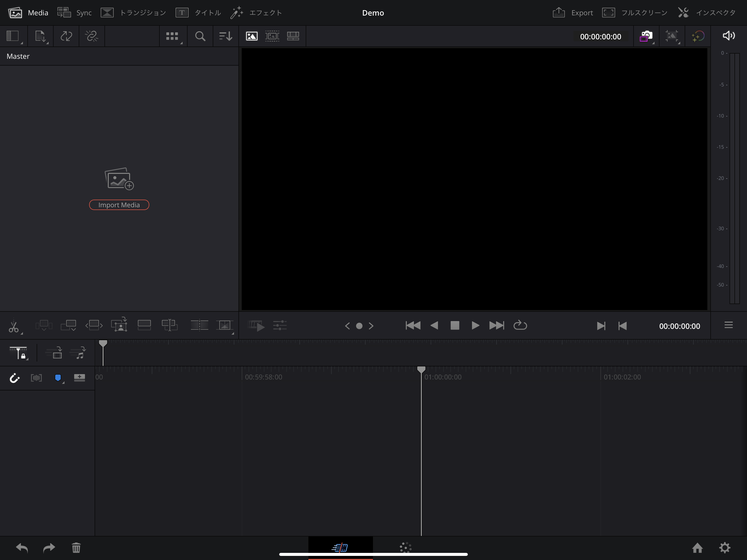747x560 pixels.
Task: Click the relink media icon
Action: click(x=66, y=36)
